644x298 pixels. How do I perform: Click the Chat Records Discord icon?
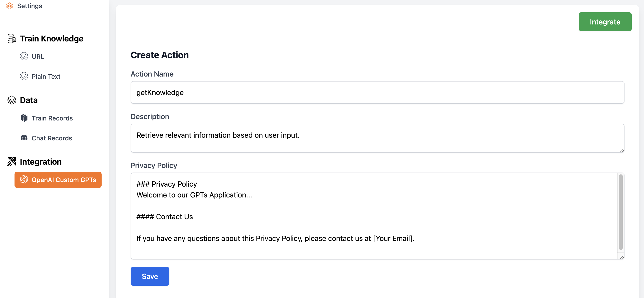(x=24, y=138)
